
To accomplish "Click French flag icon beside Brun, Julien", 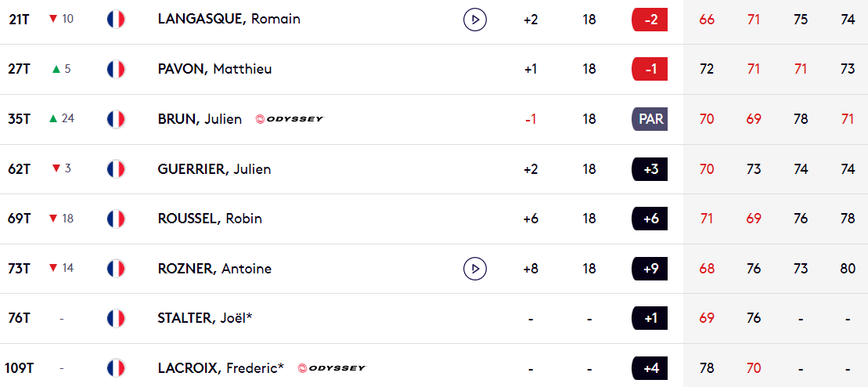I will click(116, 119).
